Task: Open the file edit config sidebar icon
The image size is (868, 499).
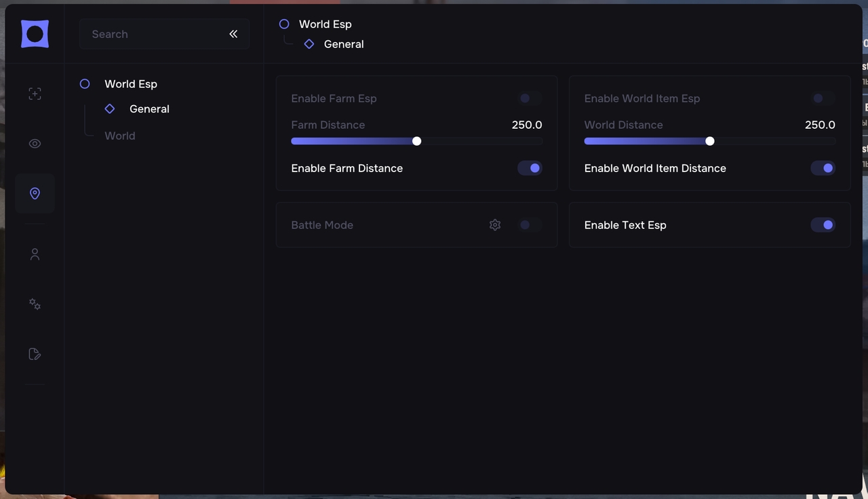Action: tap(35, 354)
